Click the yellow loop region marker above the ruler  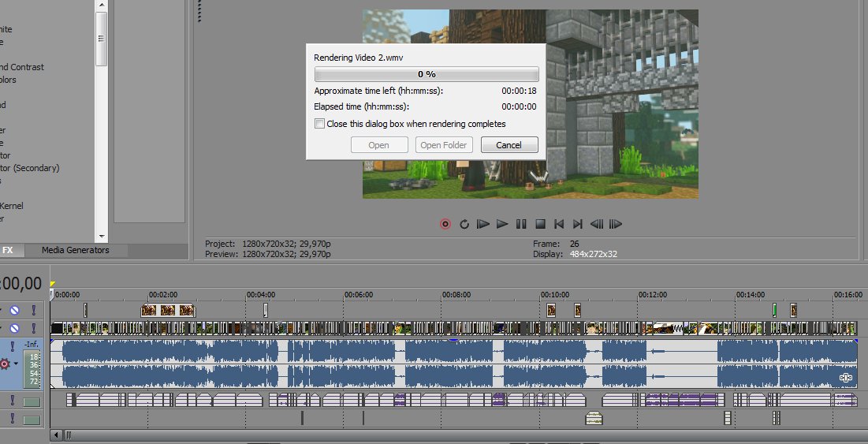[x=53, y=284]
